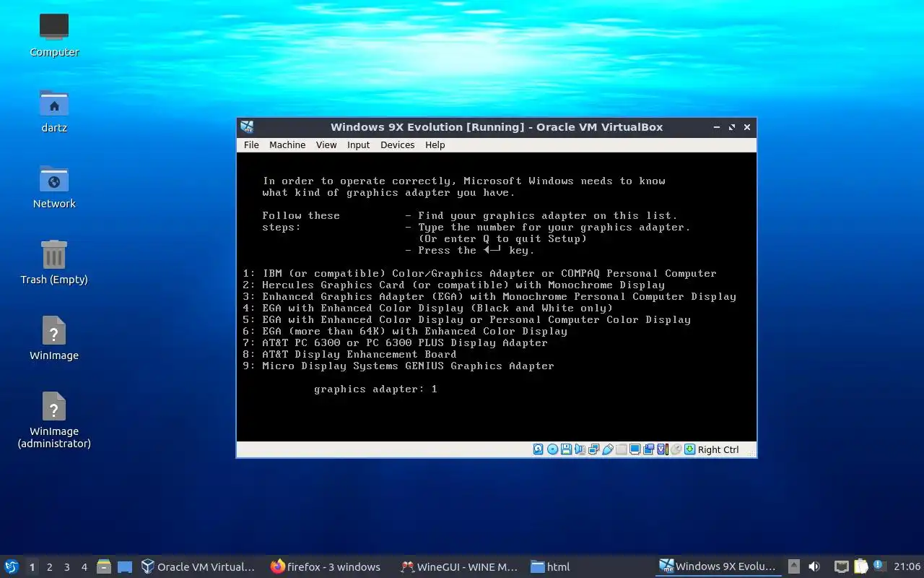Click '7: AT&T PC 6300' line
The height and width of the screenshot is (578, 924).
coord(395,342)
